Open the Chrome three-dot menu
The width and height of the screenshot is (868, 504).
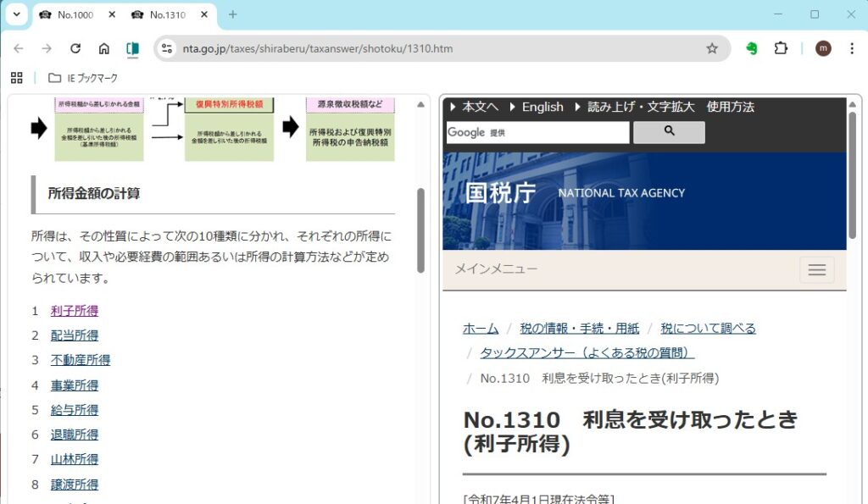(x=852, y=48)
